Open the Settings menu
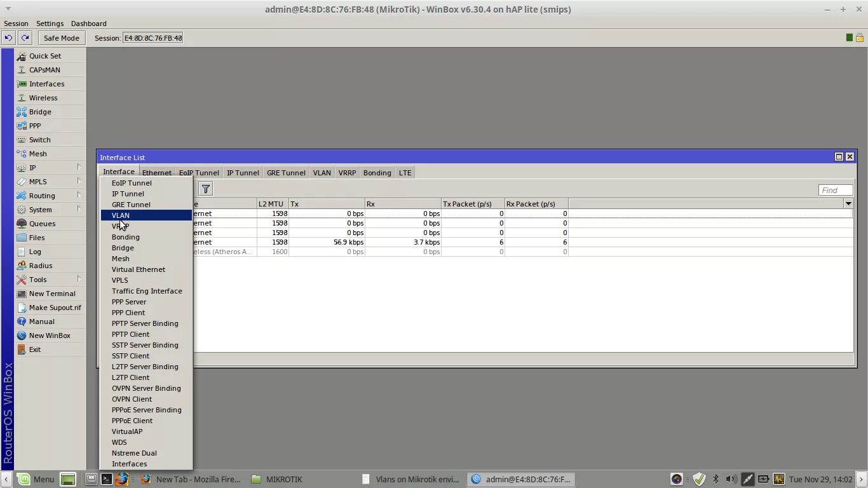 pyautogui.click(x=50, y=24)
